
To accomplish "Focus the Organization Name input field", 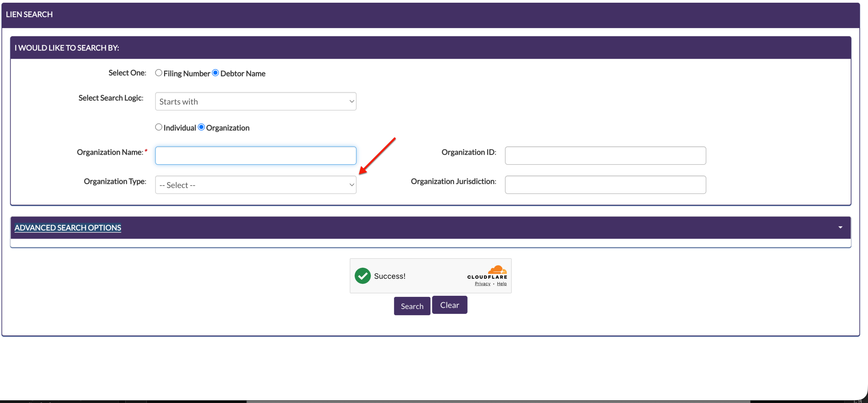I will [x=256, y=156].
